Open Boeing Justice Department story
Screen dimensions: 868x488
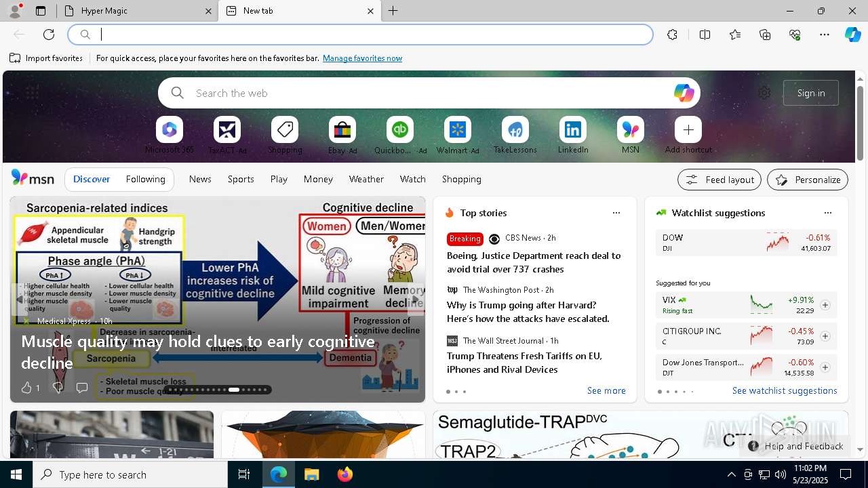(534, 262)
